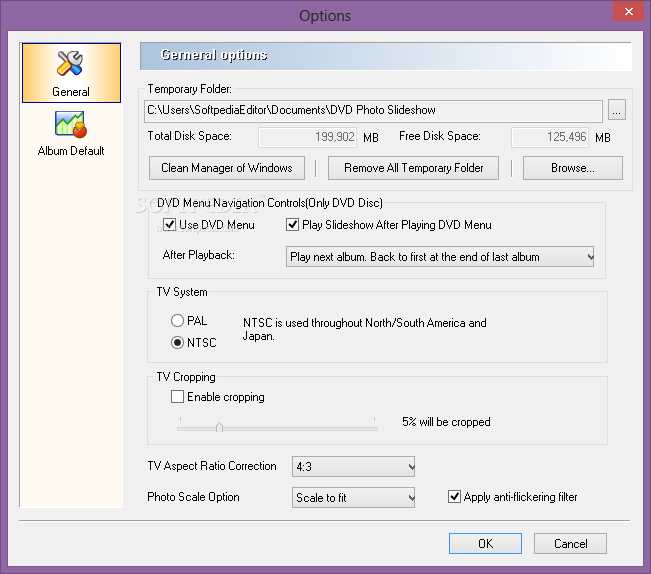The image size is (651, 574).
Task: Click the NTSC description text about America and Japan
Action: point(365,330)
